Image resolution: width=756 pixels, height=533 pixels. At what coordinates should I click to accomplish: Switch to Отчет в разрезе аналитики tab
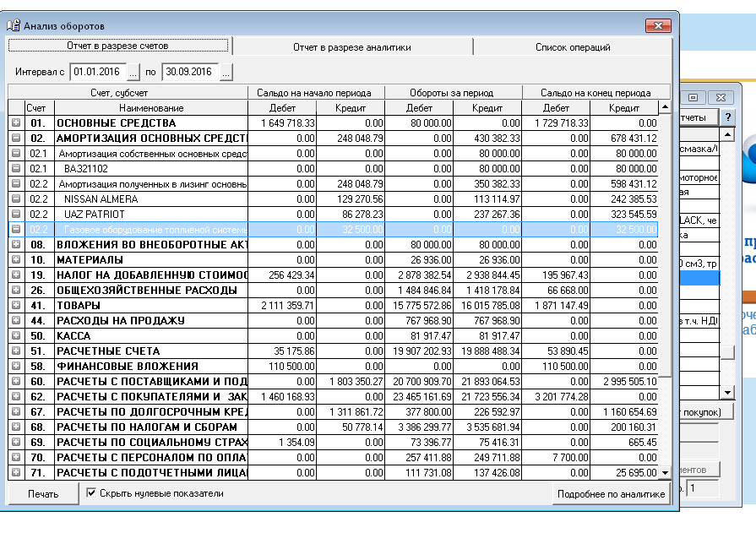coord(351,47)
